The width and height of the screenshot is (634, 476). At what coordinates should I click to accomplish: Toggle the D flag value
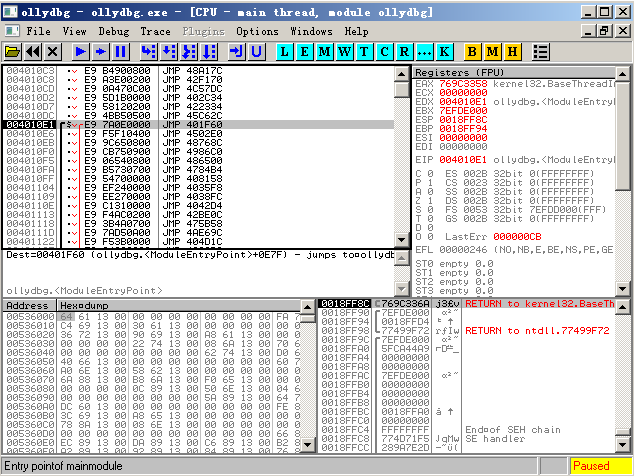tap(430, 228)
